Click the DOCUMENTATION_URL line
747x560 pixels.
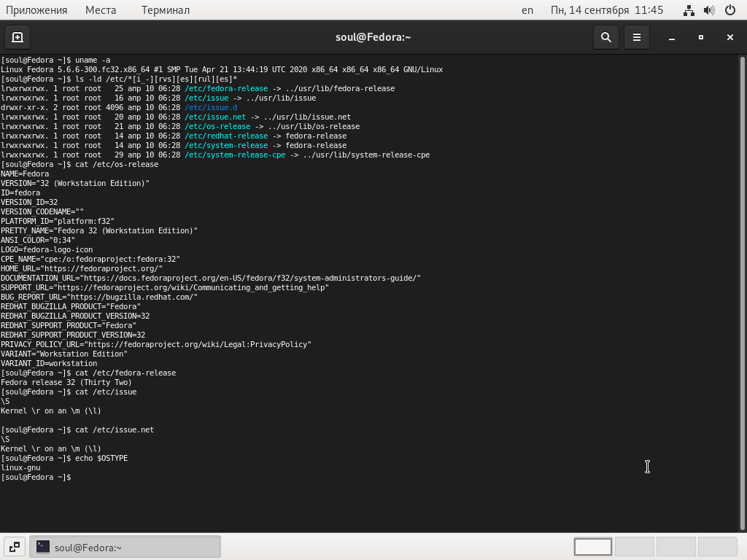(x=211, y=278)
